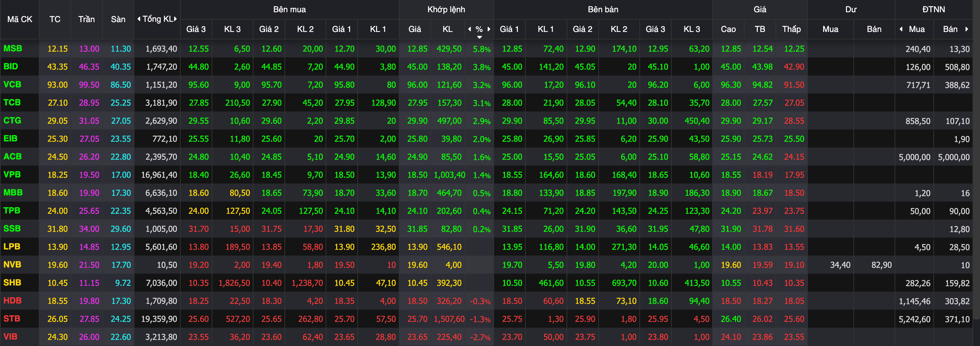The image size is (980, 346).
Task: Click the Dư Bán column header
Action: click(x=874, y=29)
